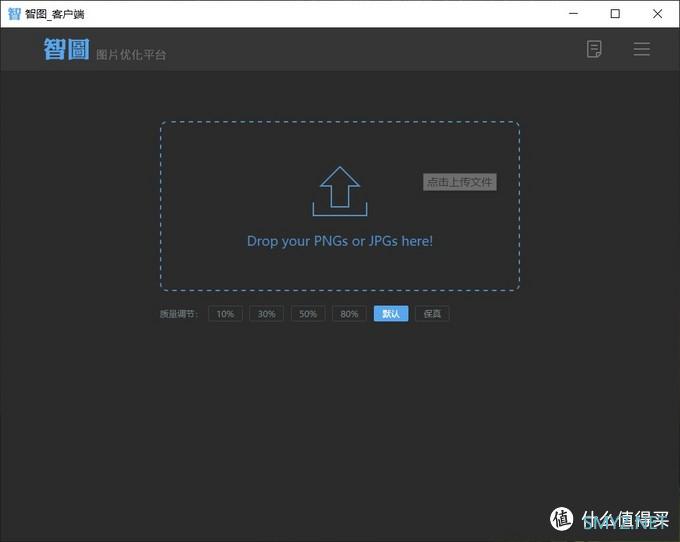Image resolution: width=680 pixels, height=542 pixels.
Task: Click the 智图 logo in the header
Action: [x=67, y=49]
